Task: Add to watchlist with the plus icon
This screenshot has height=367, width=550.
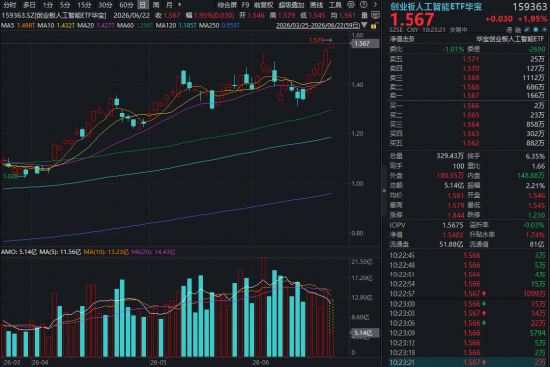Action: tap(545, 30)
